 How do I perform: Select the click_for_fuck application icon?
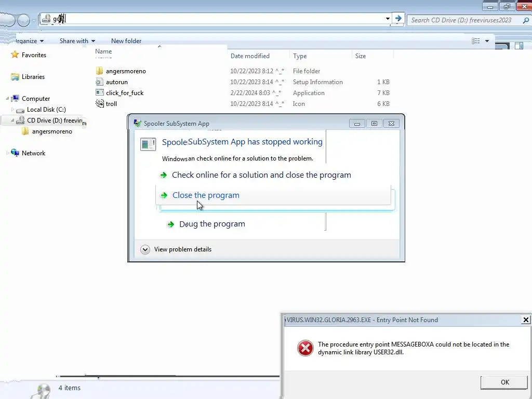[x=99, y=92]
